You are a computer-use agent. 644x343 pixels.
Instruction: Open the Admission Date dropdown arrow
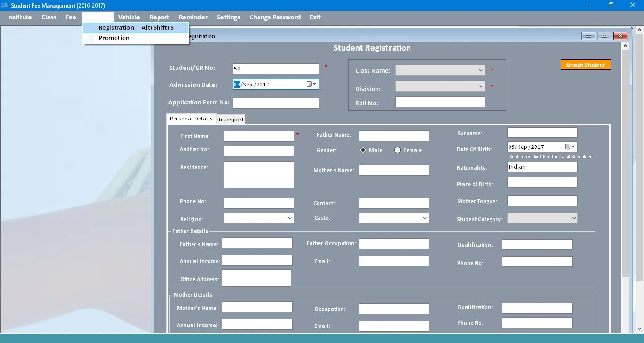pyautogui.click(x=315, y=84)
